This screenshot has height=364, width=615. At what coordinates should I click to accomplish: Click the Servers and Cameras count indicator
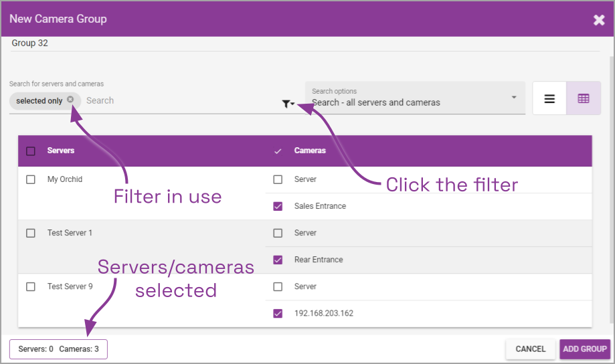tap(58, 349)
